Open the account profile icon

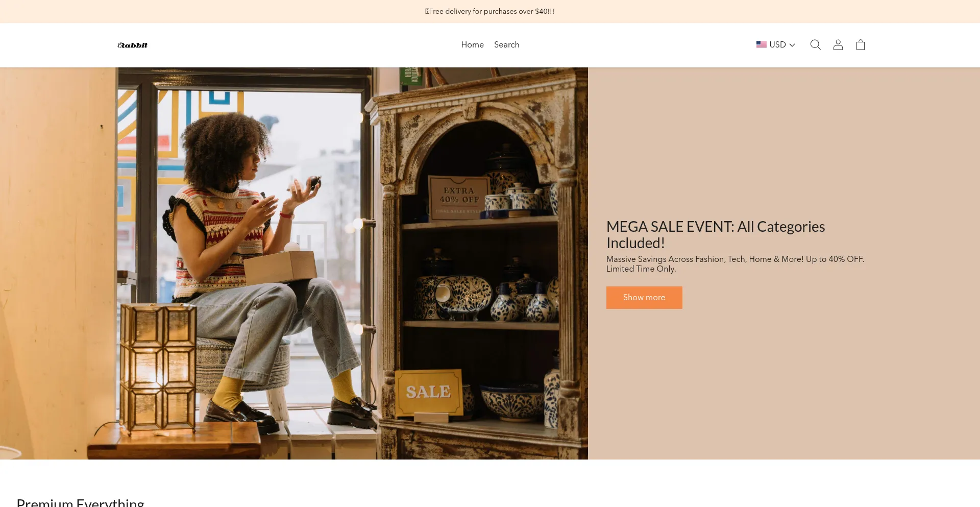click(x=838, y=45)
